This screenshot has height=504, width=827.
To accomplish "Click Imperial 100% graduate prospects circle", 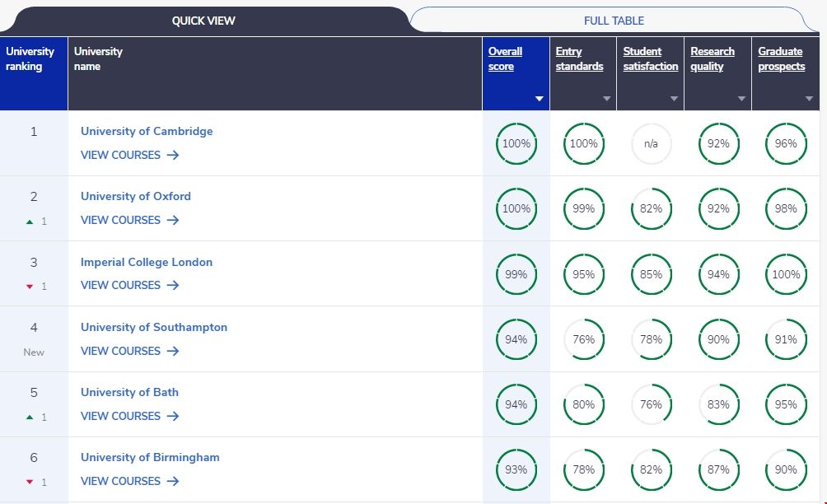I will click(786, 274).
